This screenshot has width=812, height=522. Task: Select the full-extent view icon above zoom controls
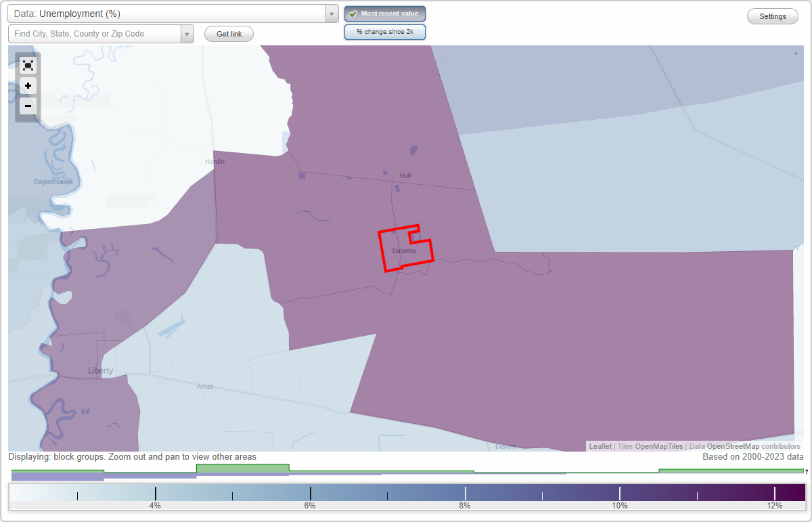[28, 65]
